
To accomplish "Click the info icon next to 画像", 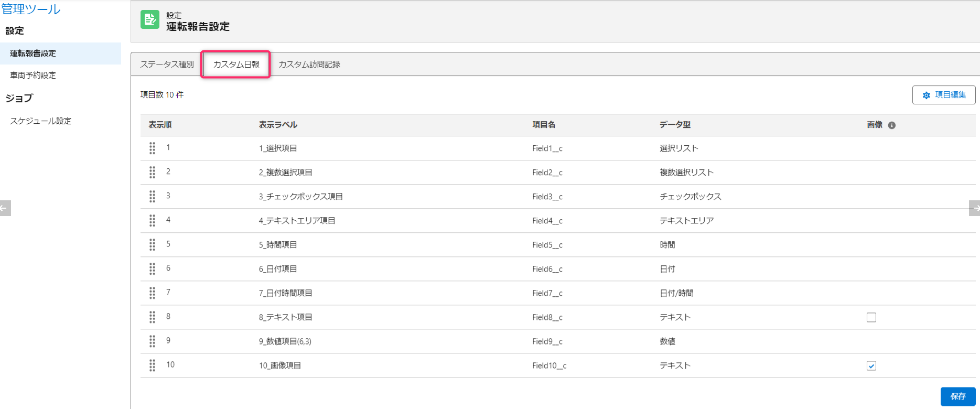I will 892,125.
